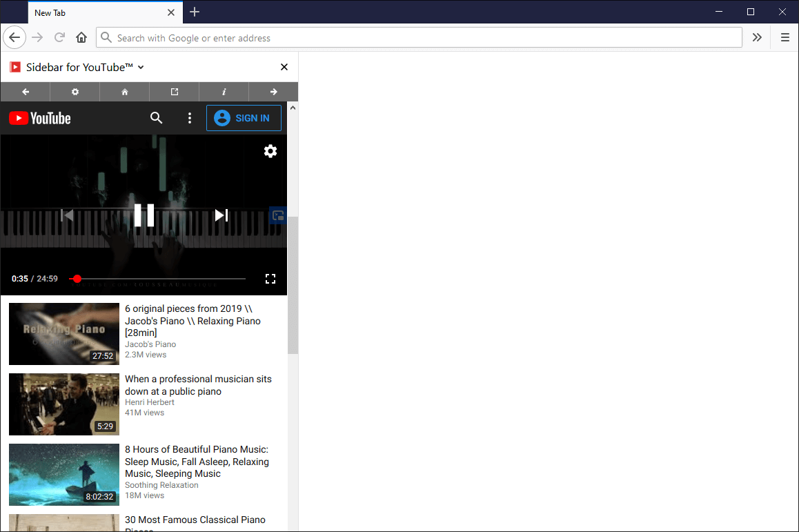Click the red video progress handle

point(77,279)
